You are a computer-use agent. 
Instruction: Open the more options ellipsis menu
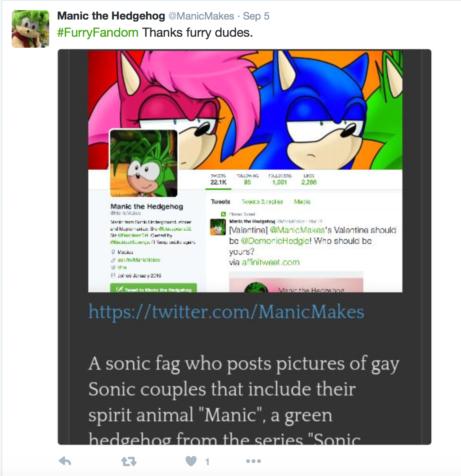[254, 462]
